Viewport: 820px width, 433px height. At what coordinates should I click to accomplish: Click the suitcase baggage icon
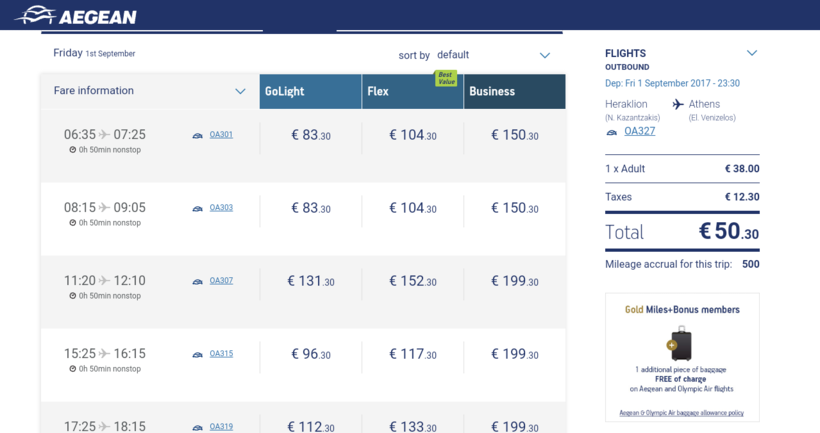click(681, 344)
